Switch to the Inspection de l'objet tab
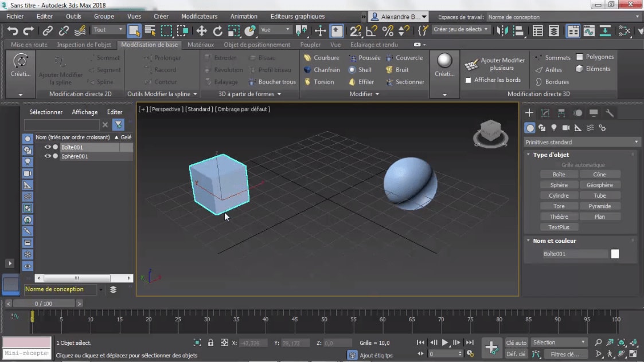The width and height of the screenshot is (644, 362). pyautogui.click(x=84, y=44)
